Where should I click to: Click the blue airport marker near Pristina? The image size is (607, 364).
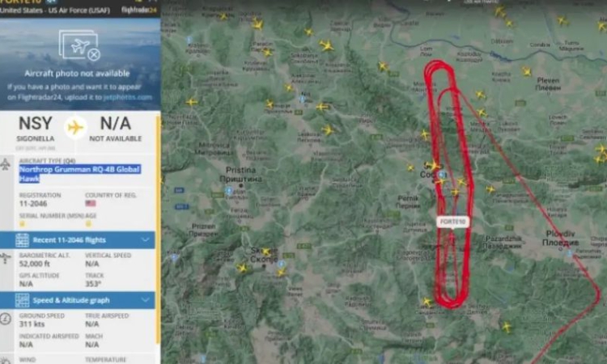pyautogui.click(x=229, y=191)
